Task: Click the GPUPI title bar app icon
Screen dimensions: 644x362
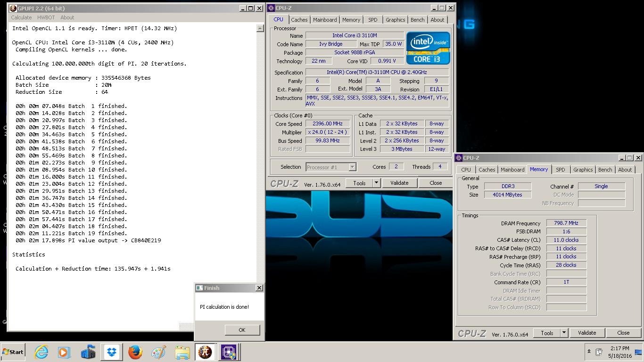Action: (x=13, y=8)
